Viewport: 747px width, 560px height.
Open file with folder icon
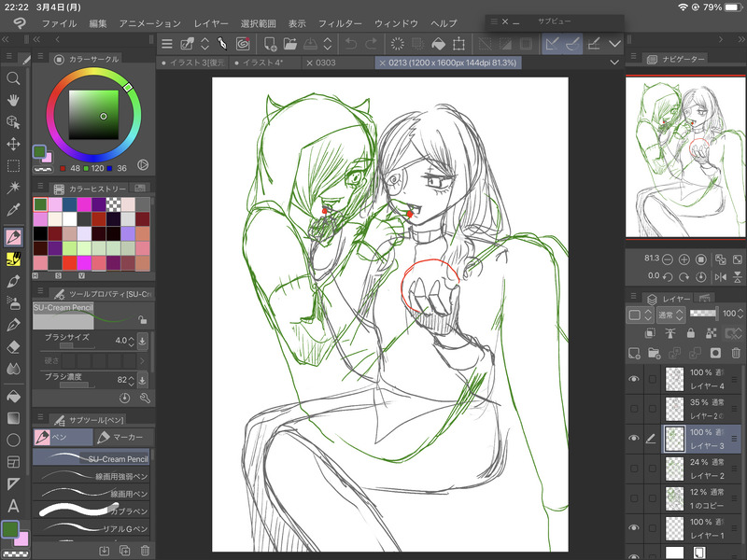[x=290, y=44]
